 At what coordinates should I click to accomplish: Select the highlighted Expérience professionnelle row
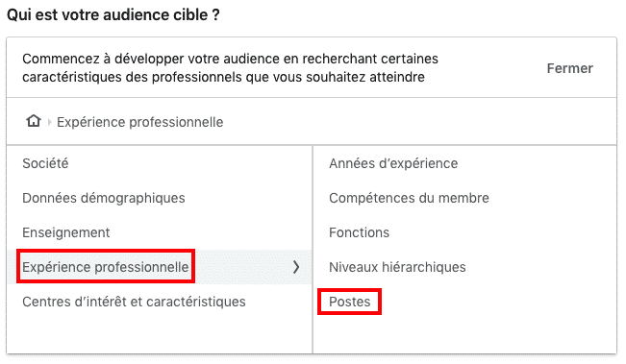[x=159, y=267]
